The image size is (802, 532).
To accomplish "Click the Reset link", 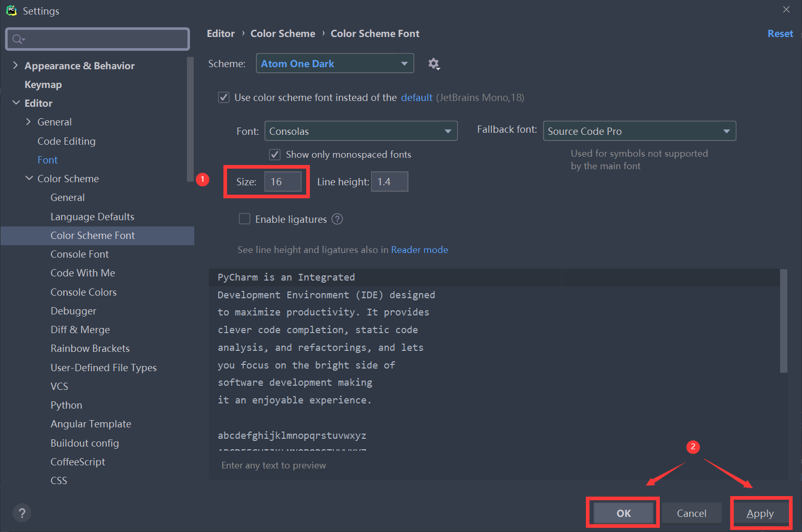I will coord(780,33).
